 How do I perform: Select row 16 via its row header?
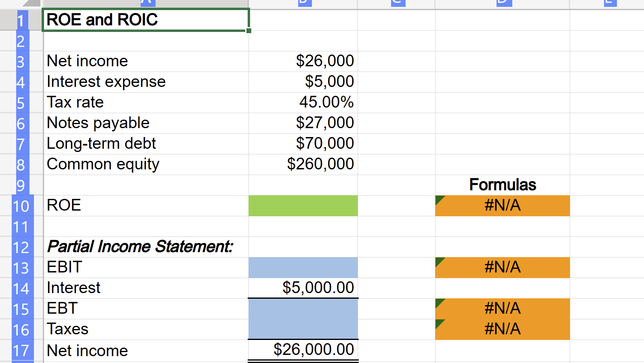(x=21, y=329)
